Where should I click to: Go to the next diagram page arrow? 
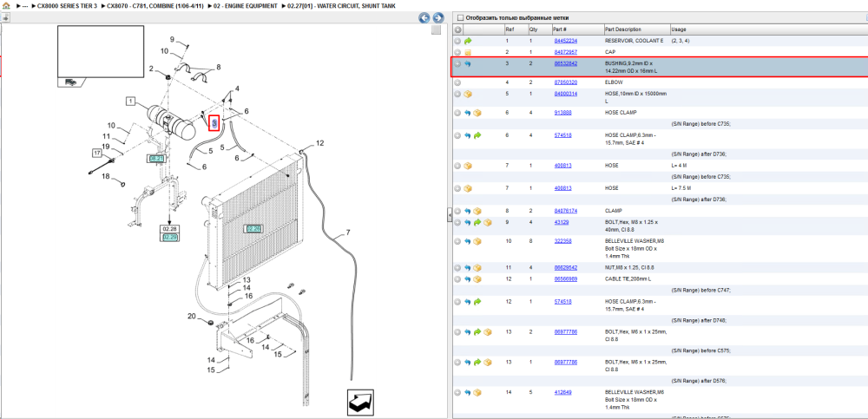click(x=437, y=17)
